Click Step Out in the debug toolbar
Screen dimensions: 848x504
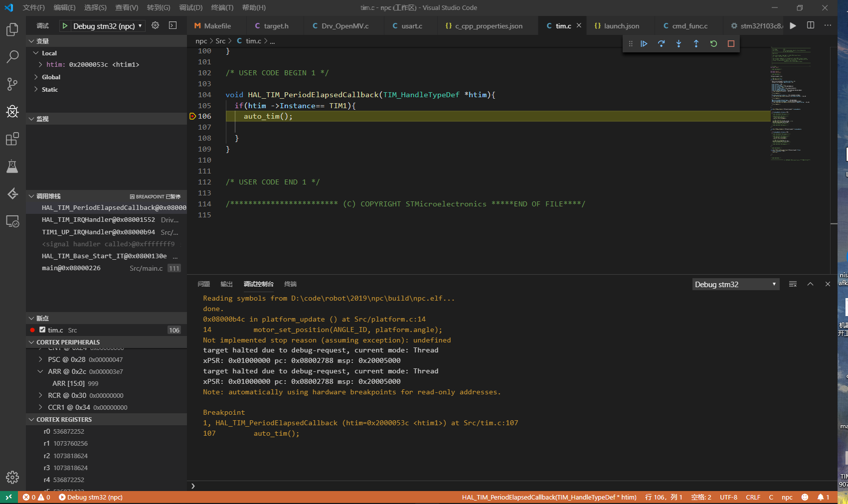click(x=696, y=44)
